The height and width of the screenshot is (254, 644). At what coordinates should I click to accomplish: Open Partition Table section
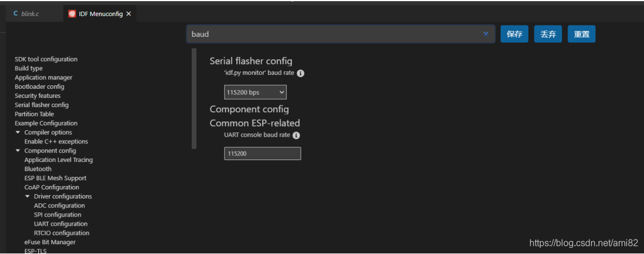(x=34, y=114)
